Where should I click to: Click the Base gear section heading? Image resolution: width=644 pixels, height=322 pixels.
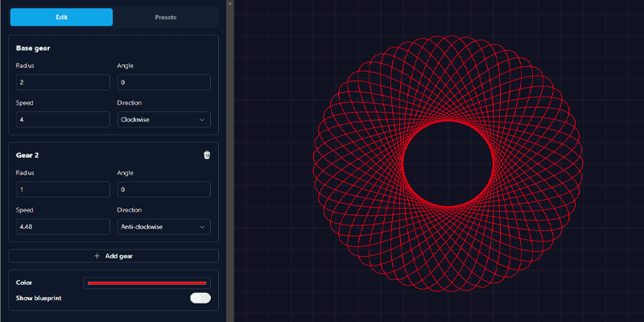pos(34,48)
